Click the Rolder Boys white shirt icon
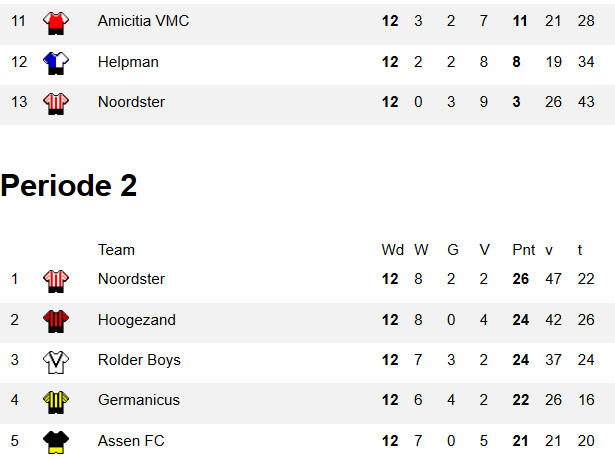This screenshot has height=460, width=615. (x=56, y=362)
